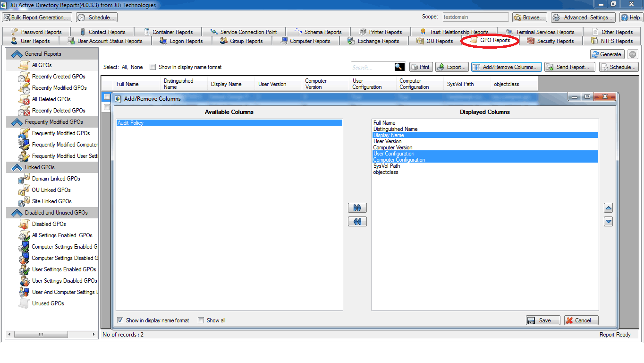Select objectclass in Displayed Columns
The image size is (644, 363).
(x=485, y=172)
